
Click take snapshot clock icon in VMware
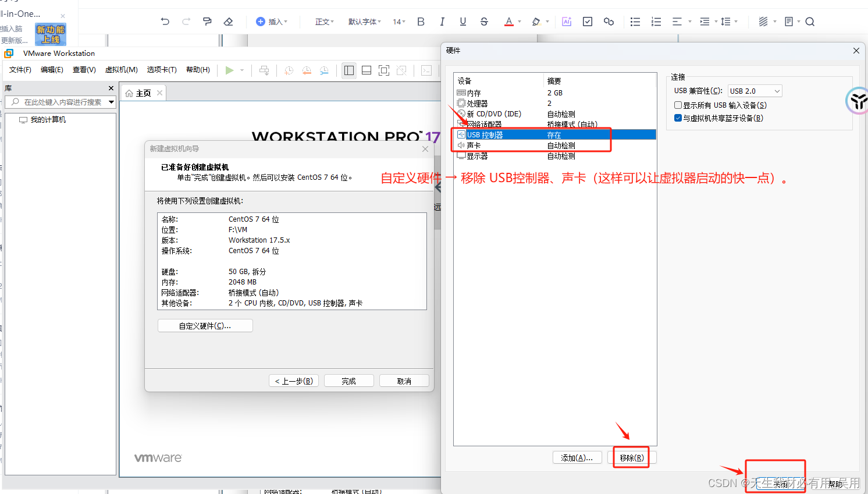point(289,70)
